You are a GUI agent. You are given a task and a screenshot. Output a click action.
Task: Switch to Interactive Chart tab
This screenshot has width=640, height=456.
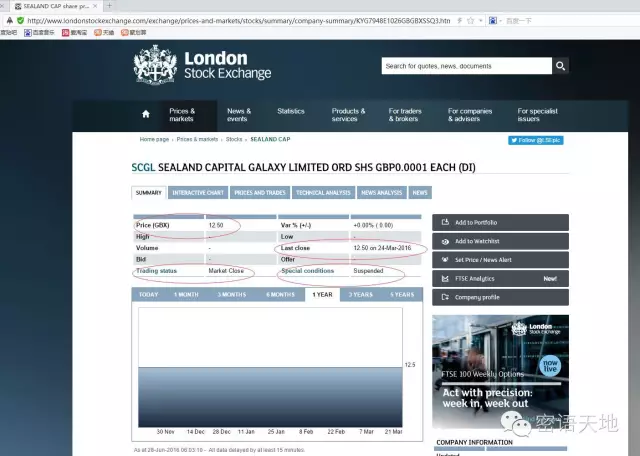pos(198,193)
